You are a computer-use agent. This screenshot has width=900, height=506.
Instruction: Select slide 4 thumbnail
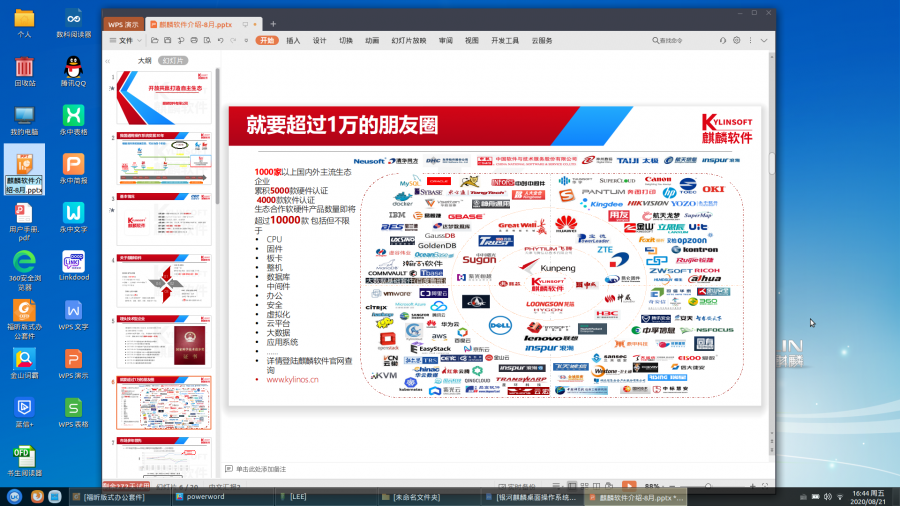pos(164,281)
